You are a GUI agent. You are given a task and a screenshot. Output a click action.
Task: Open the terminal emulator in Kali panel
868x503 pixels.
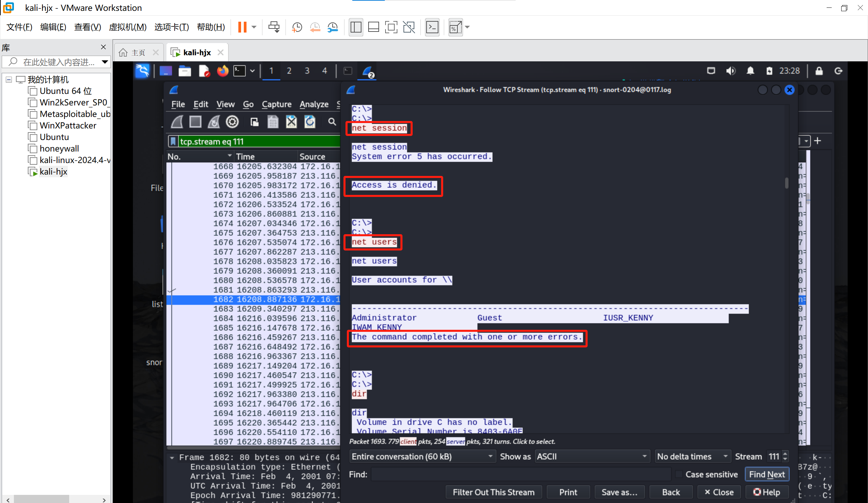point(239,71)
